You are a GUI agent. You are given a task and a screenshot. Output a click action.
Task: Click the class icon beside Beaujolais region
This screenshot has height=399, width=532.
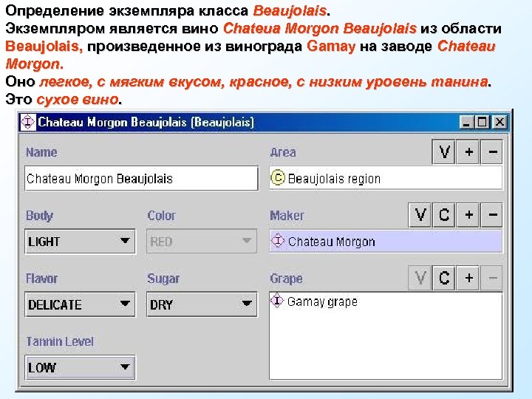(278, 178)
